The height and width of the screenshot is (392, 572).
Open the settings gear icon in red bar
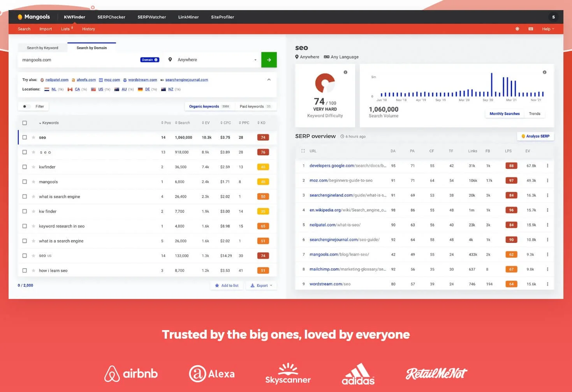517,29
